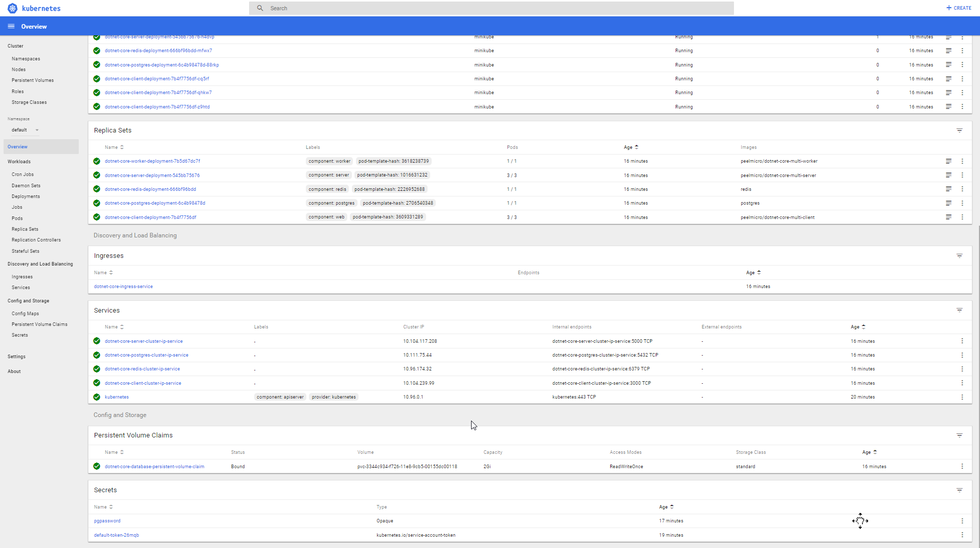Filter the Services list
The height and width of the screenshot is (548, 980).
click(x=960, y=310)
